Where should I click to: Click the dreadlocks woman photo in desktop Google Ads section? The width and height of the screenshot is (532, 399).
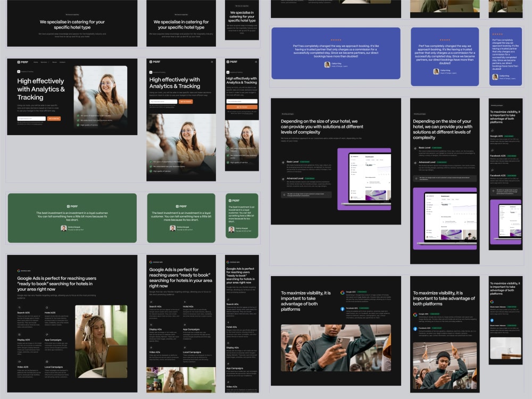(x=101, y=342)
